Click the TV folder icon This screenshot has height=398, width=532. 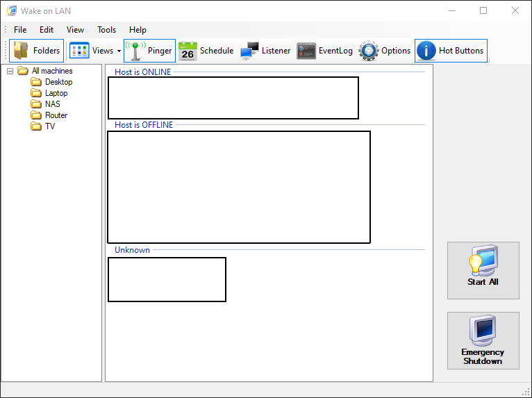tap(36, 126)
